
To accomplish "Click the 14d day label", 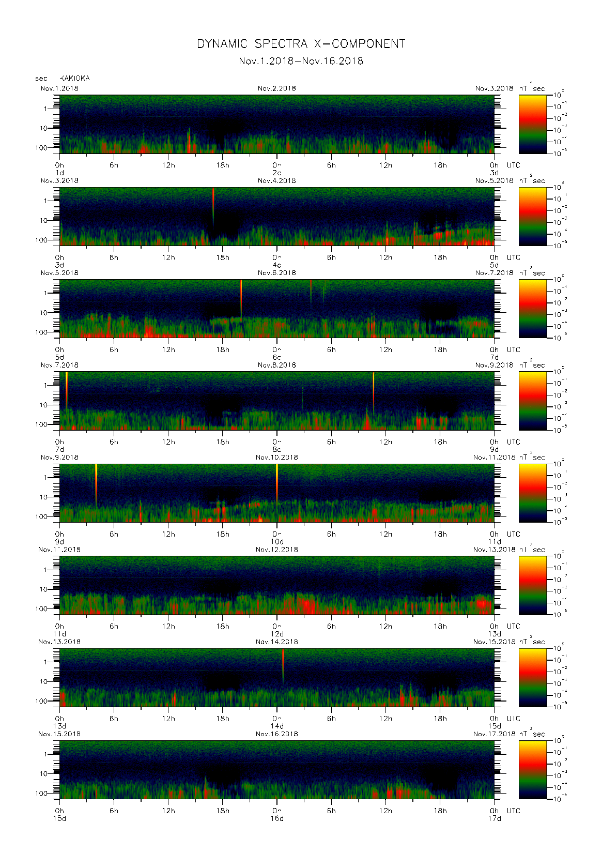I will point(277,726).
